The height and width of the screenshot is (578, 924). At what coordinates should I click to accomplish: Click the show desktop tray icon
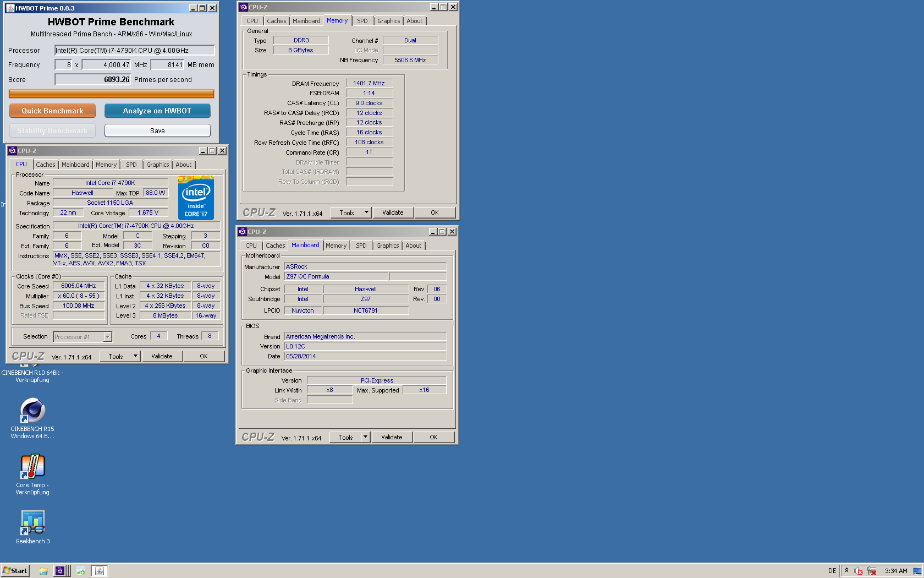[x=917, y=571]
